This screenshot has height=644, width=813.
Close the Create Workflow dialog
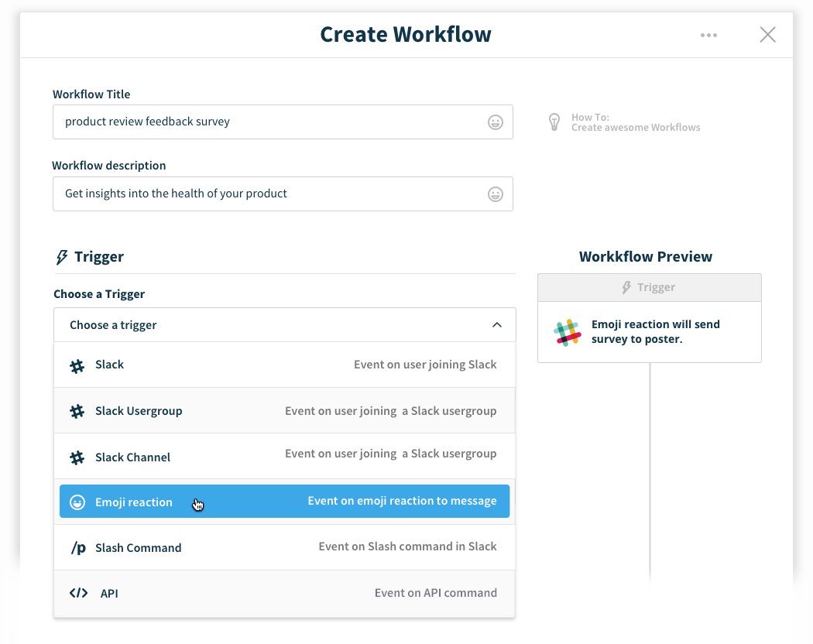767,35
